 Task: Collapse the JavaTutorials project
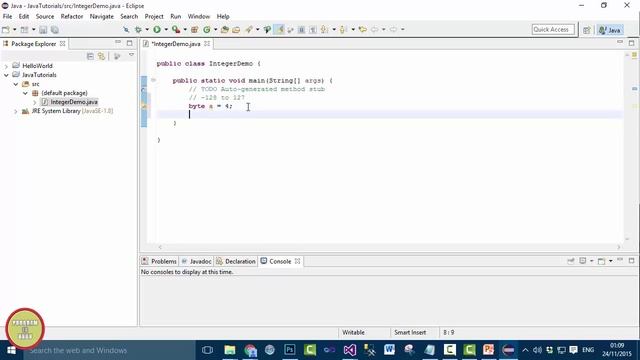(x=6, y=75)
